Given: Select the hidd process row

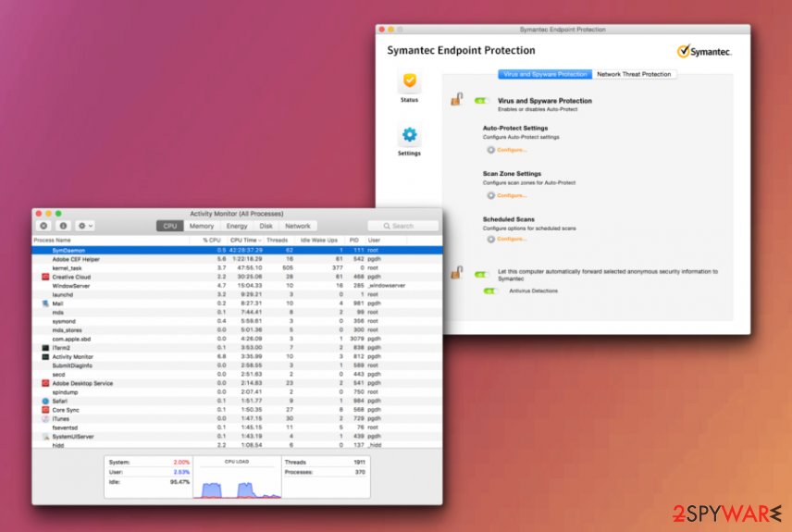Looking at the screenshot, I should click(x=237, y=445).
